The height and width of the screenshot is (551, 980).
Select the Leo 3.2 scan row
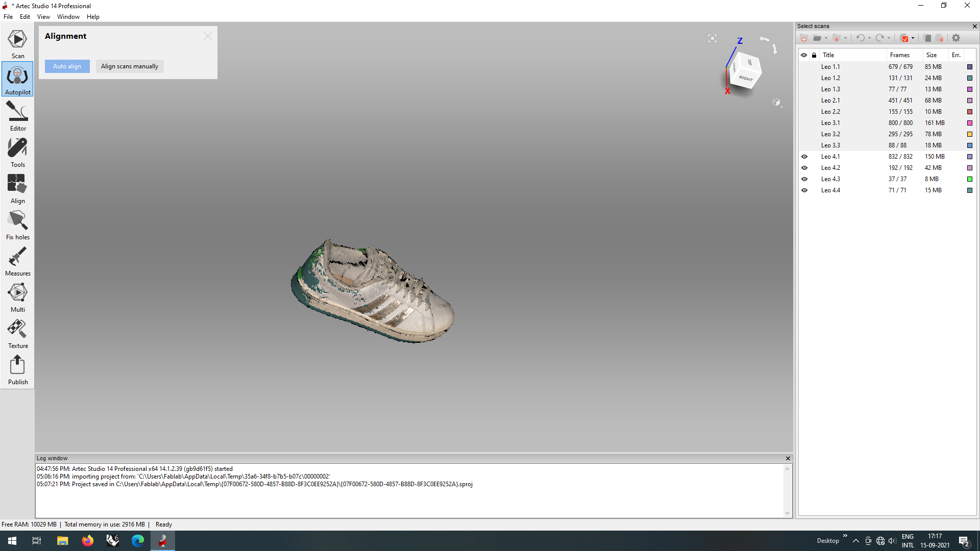(887, 134)
